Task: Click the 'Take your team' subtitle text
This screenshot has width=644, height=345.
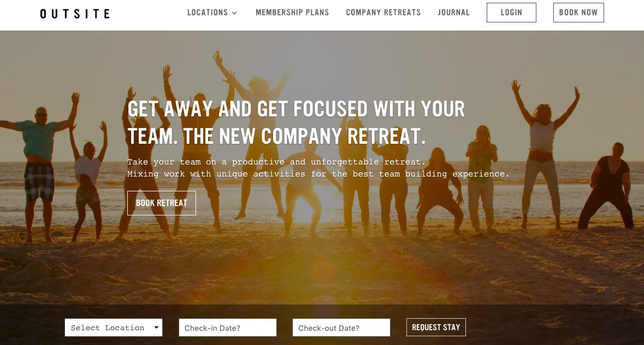Action: (x=318, y=168)
